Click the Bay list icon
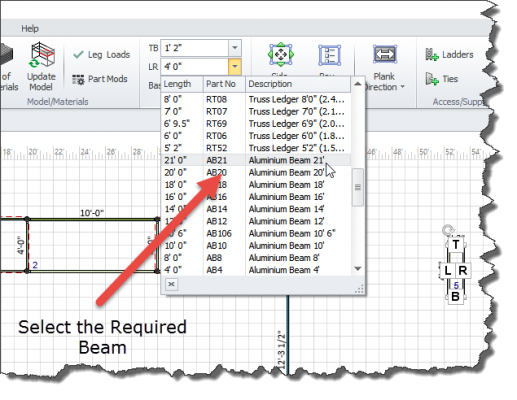This screenshot has height=400, width=517. click(329, 55)
